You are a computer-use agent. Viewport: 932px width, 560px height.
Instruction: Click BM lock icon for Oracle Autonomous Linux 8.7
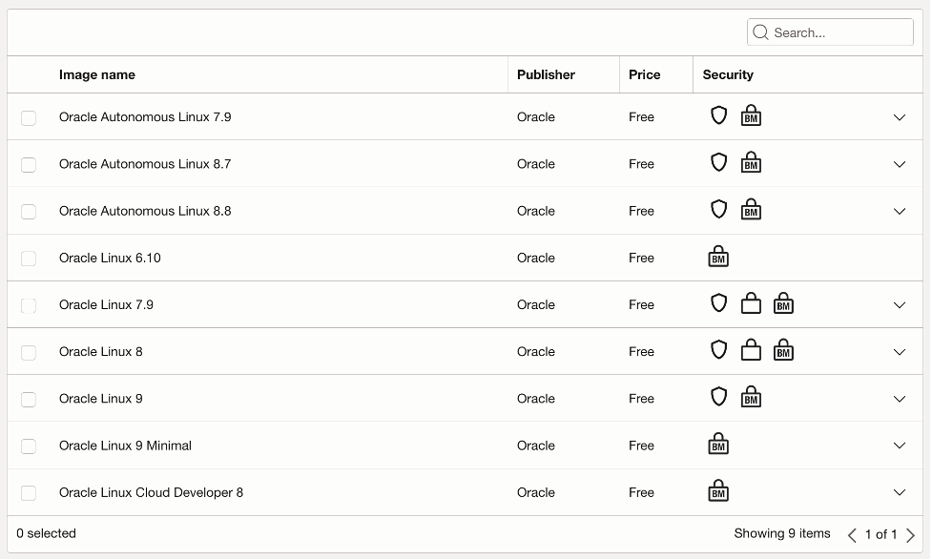751,163
